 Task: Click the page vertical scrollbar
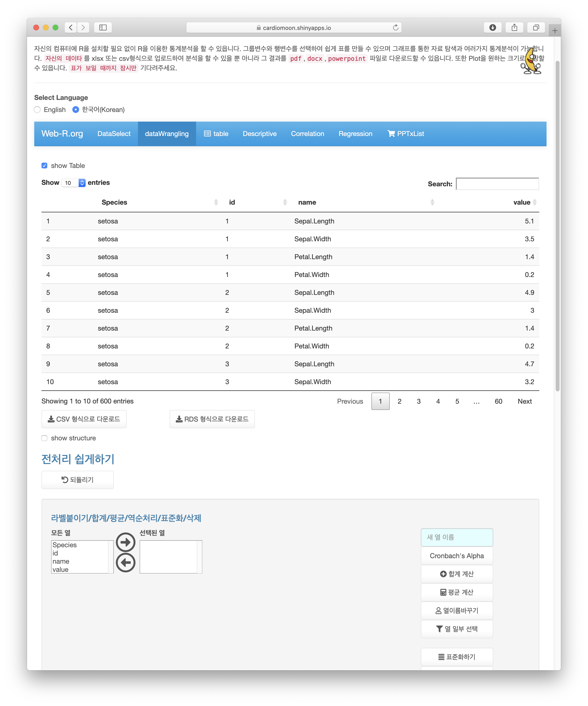557,225
